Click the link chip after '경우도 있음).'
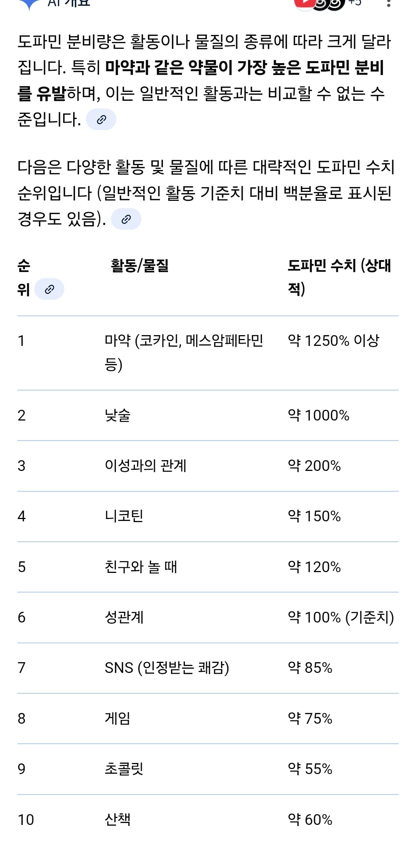The height and width of the screenshot is (868, 416). click(x=126, y=219)
